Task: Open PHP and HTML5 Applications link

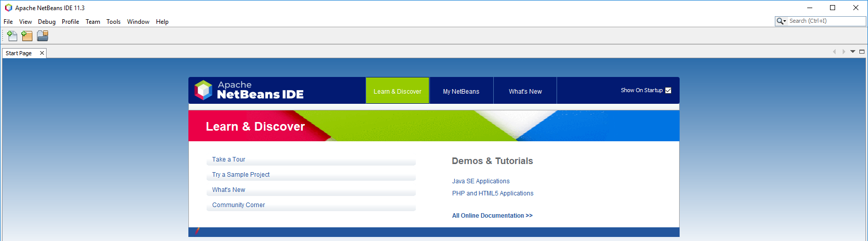Action: 493,193
